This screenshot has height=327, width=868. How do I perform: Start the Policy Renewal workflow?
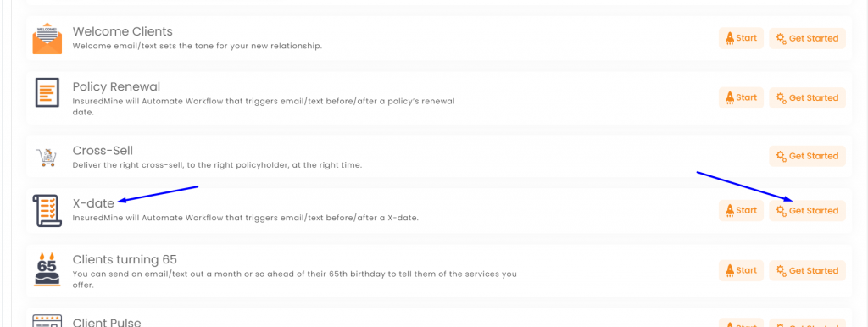click(741, 97)
